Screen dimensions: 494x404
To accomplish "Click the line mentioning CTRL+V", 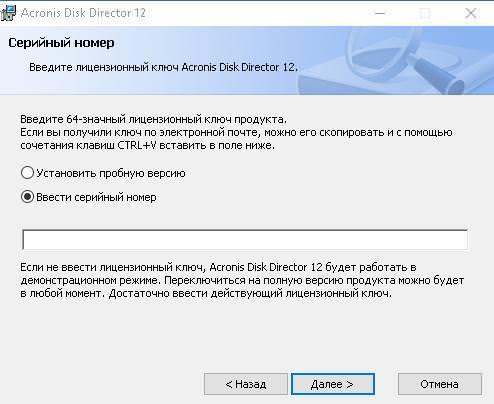I will pyautogui.click(x=147, y=146).
